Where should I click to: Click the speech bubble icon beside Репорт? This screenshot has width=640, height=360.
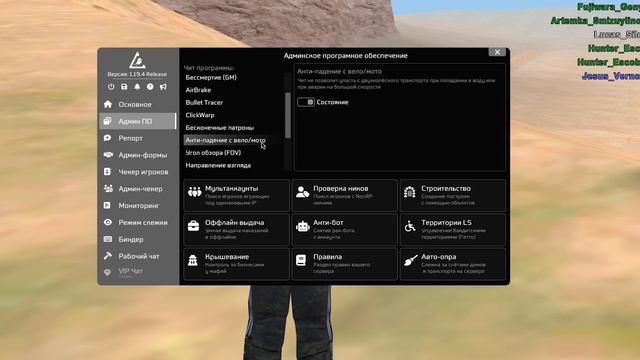(x=108, y=138)
